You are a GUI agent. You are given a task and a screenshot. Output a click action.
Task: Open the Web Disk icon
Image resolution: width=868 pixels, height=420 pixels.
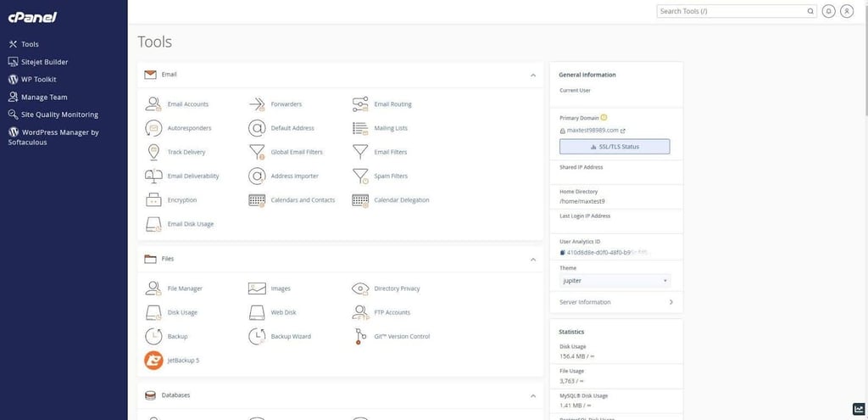click(x=257, y=312)
